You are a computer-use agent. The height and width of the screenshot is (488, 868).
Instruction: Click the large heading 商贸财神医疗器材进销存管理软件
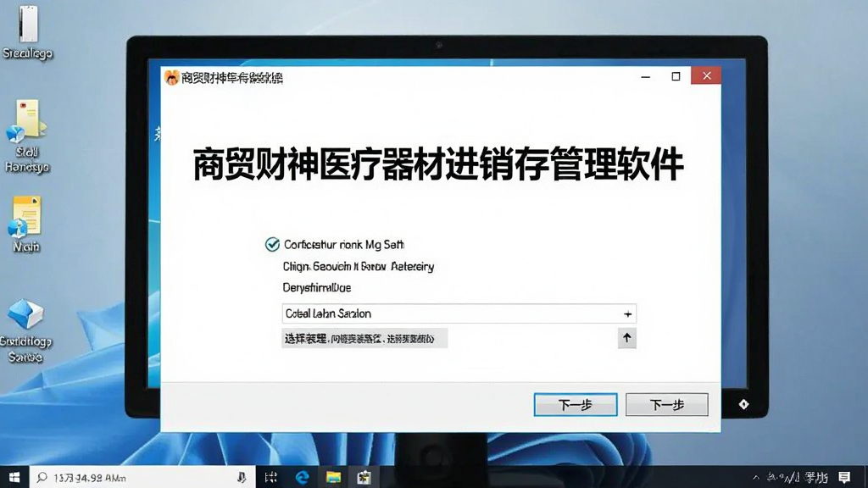pos(438,164)
